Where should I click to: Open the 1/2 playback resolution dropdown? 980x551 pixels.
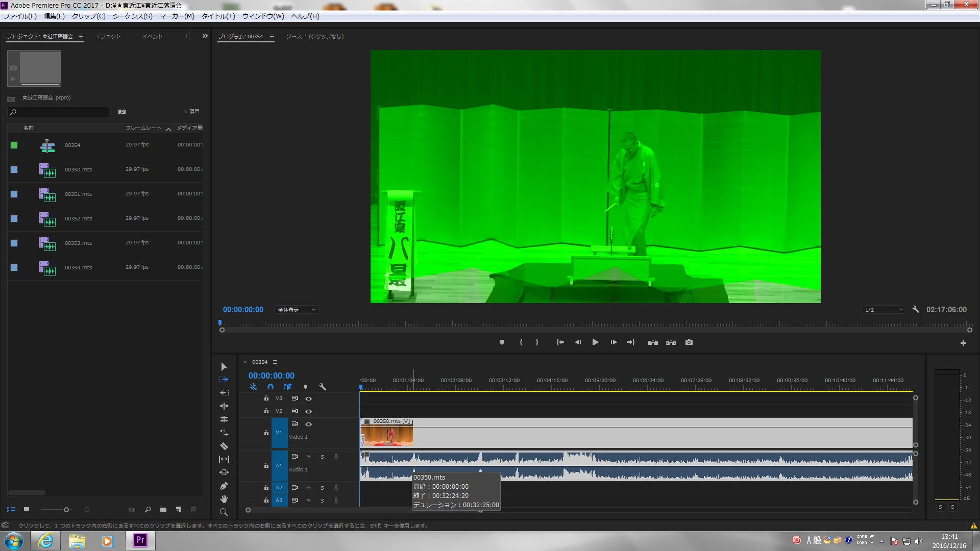pyautogui.click(x=884, y=310)
